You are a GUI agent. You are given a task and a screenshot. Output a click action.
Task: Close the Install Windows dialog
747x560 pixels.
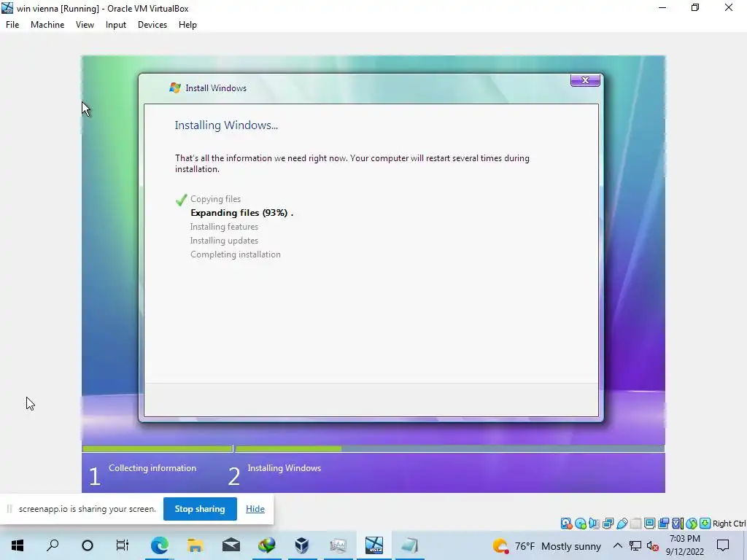[585, 80]
